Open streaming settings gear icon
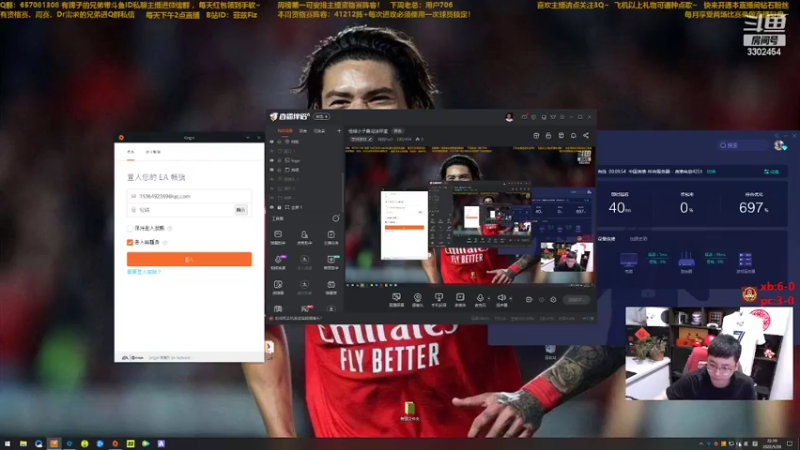The image size is (800, 450). (x=553, y=299)
